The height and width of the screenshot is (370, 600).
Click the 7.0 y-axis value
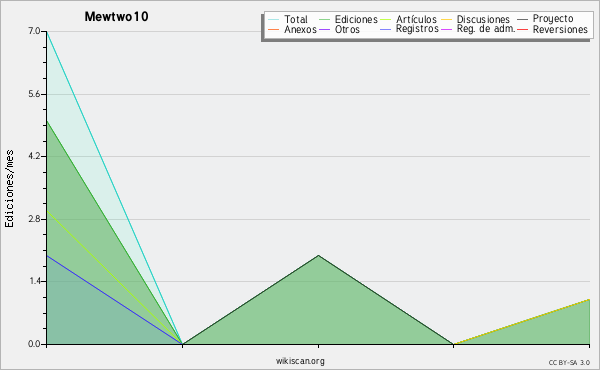pyautogui.click(x=34, y=31)
